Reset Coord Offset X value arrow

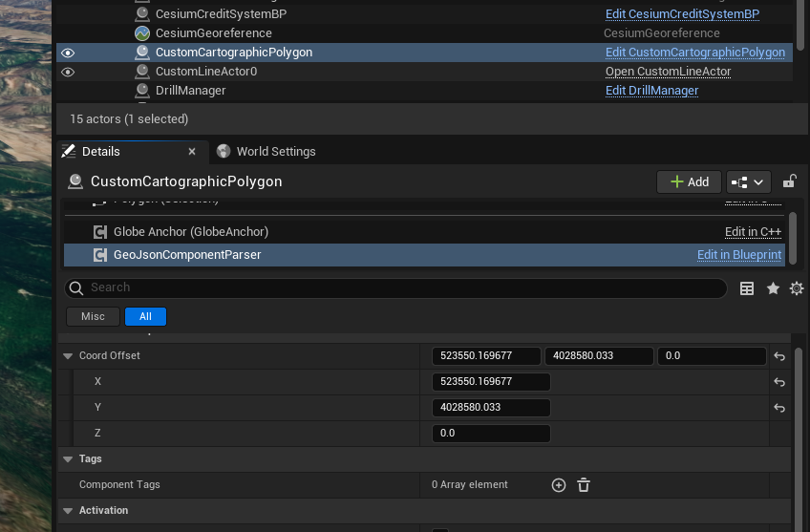coord(779,382)
